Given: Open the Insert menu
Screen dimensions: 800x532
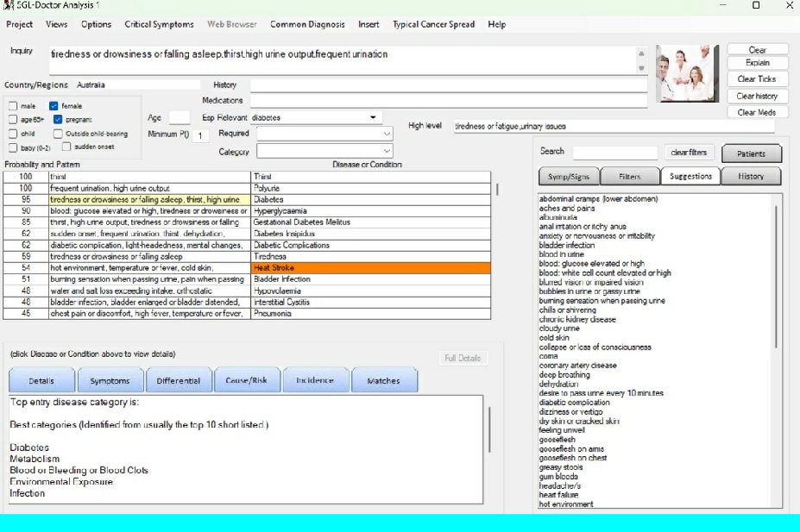Looking at the screenshot, I should 369,24.
